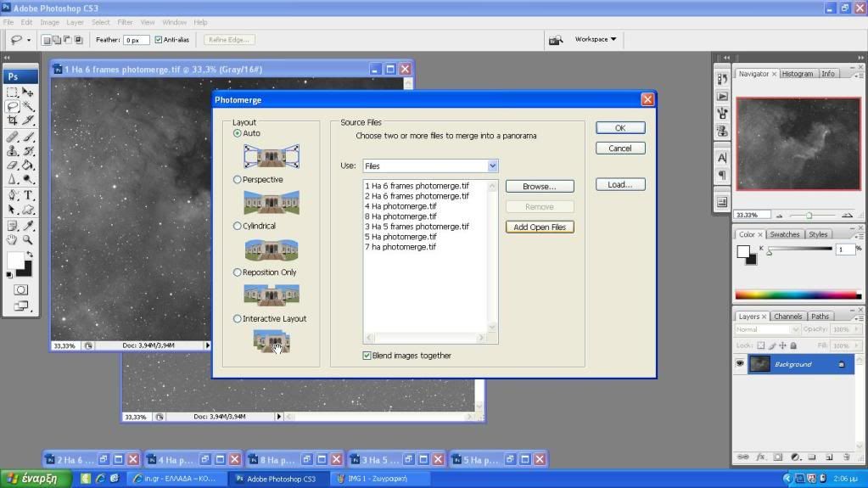The image size is (868, 488).
Task: Choose the Perspective layout radio button
Action: pyautogui.click(x=238, y=180)
